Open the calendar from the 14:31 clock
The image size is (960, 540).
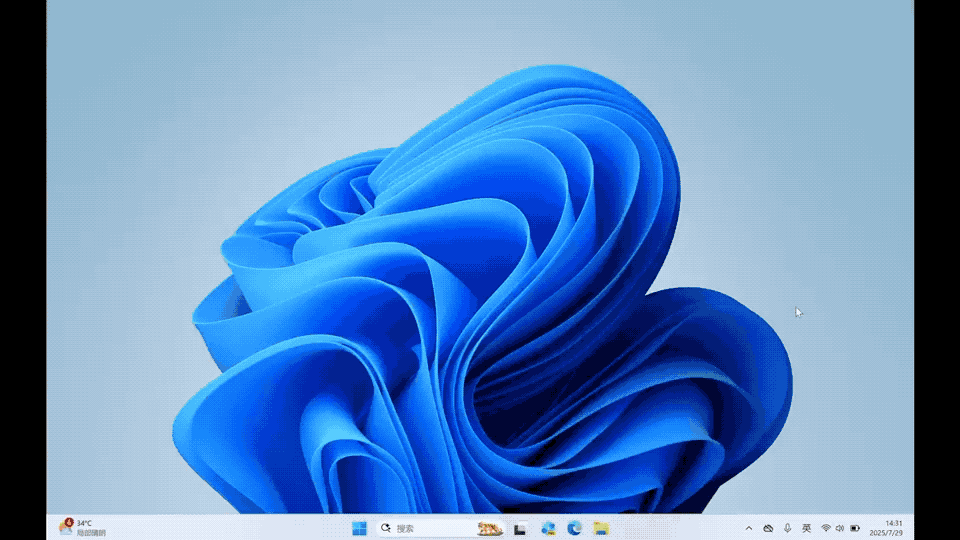pyautogui.click(x=893, y=528)
